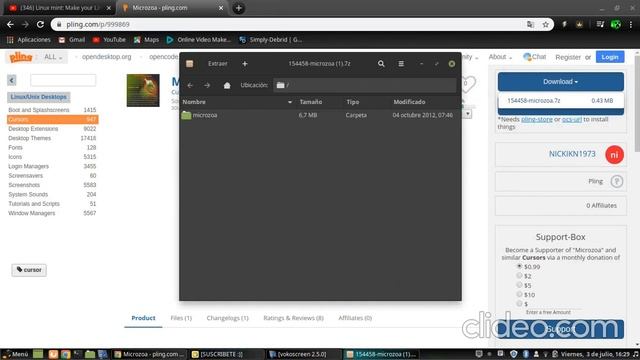Click the opendesktop.org link

coord(107,57)
